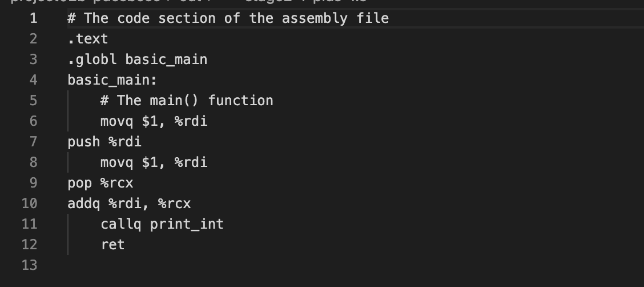Place cursor on 'basic_main:' label

[112, 80]
